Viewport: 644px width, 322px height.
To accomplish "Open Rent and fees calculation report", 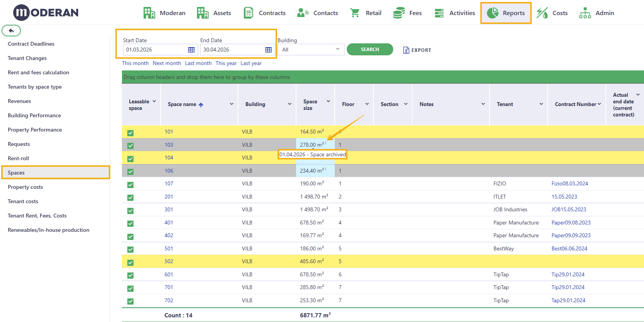I will (38, 72).
